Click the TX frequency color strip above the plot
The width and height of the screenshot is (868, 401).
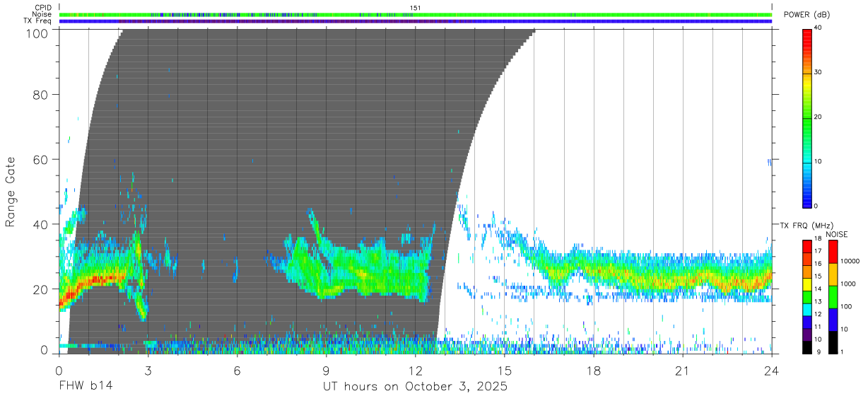tap(416, 21)
